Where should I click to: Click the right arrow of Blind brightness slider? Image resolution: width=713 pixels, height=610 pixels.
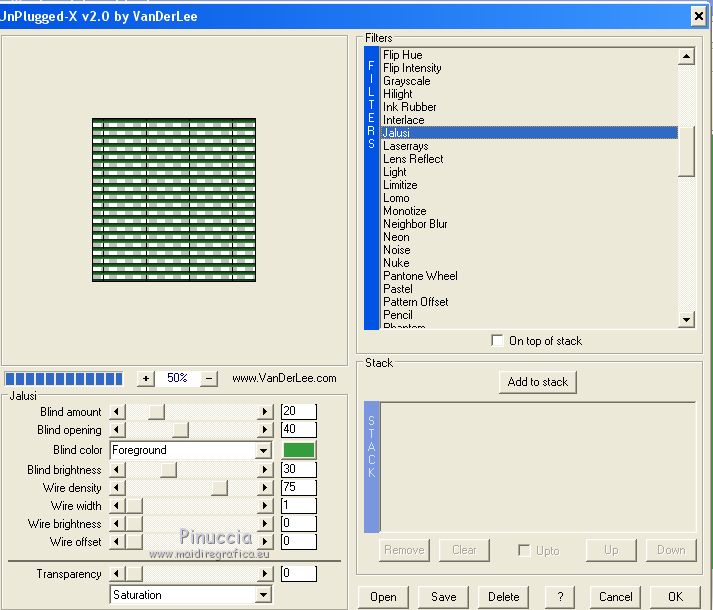(265, 469)
